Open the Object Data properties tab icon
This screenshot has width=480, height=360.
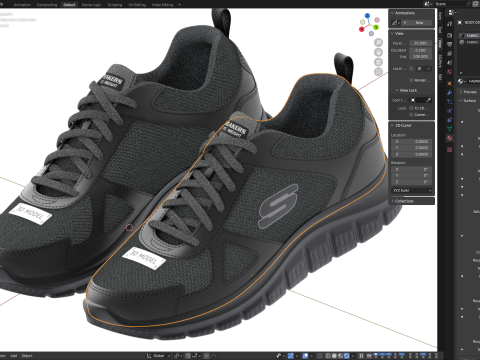[450, 129]
